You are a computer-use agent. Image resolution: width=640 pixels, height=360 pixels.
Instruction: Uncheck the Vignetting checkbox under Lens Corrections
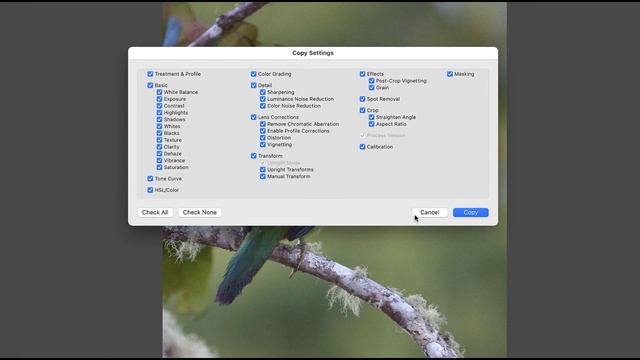coord(262,144)
